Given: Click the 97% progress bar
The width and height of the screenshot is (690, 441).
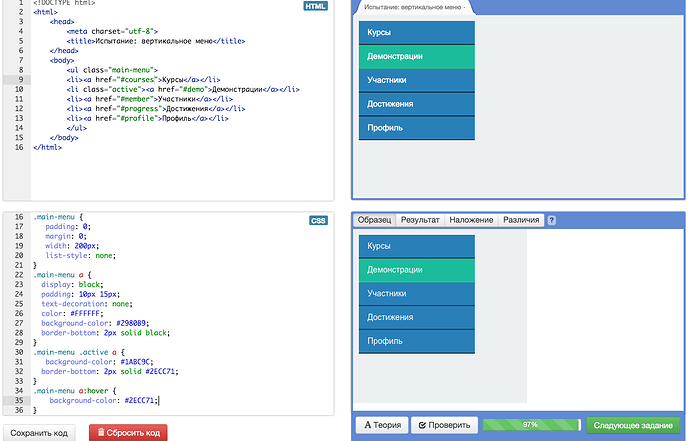Looking at the screenshot, I should (x=532, y=425).
